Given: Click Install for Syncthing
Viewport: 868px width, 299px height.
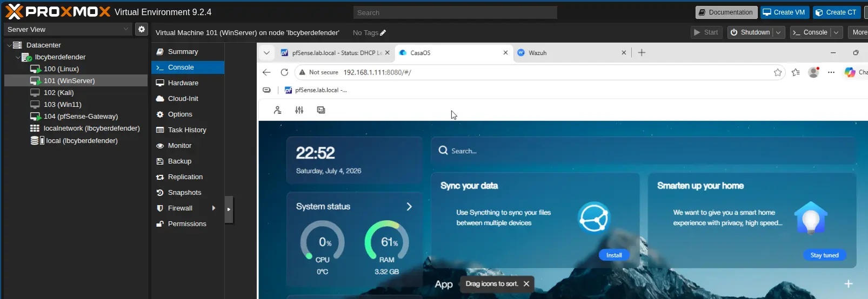Looking at the screenshot, I should (x=614, y=255).
